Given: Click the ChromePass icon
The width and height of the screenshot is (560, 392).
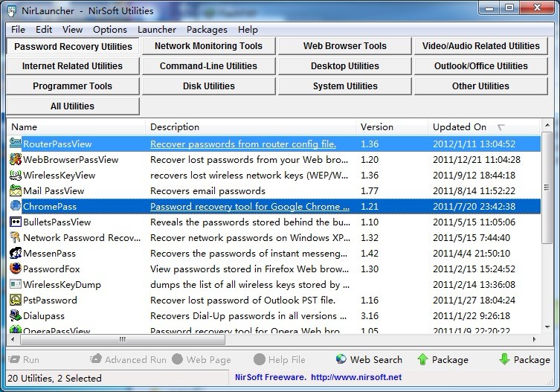Looking at the screenshot, I should point(16,206).
